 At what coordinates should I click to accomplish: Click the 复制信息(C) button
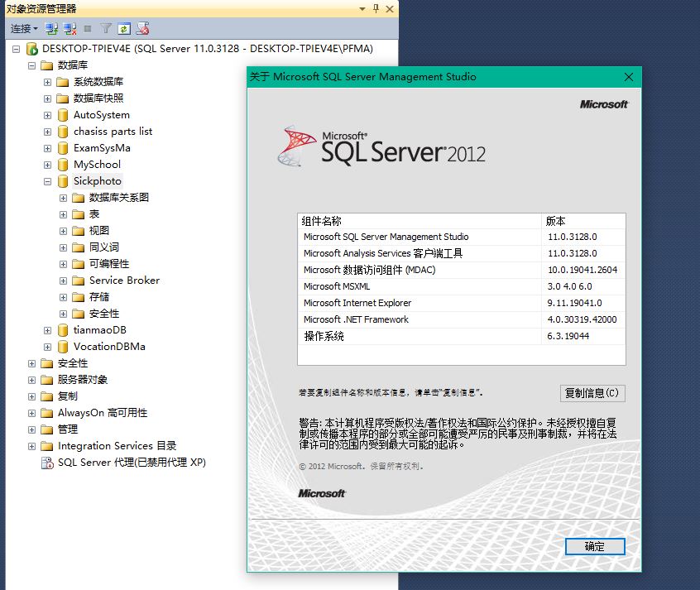click(x=592, y=394)
